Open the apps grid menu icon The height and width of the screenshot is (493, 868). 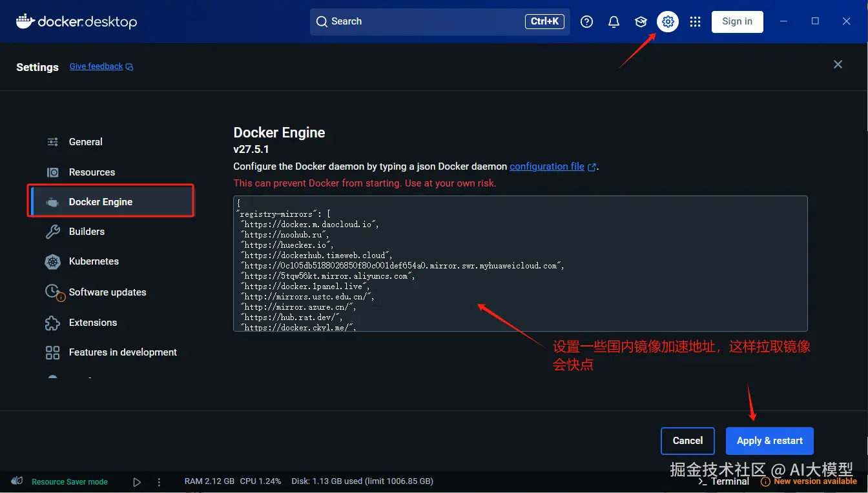[x=695, y=21]
